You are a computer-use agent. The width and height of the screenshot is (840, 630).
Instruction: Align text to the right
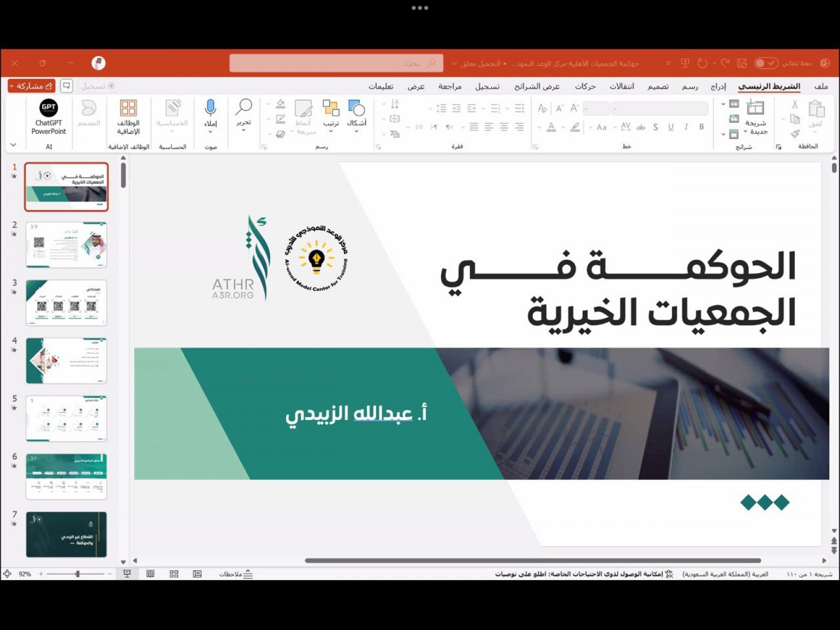pos(520,127)
